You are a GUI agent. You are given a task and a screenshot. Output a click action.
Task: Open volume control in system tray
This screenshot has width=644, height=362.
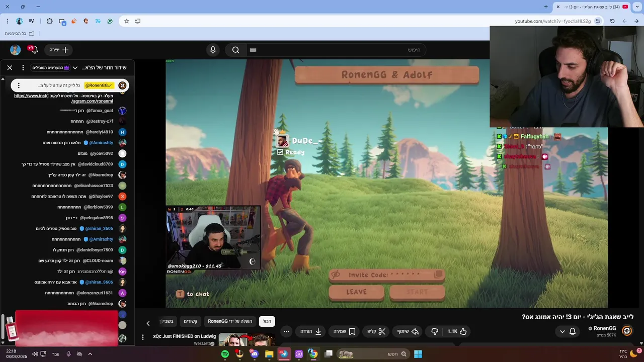[35, 354]
